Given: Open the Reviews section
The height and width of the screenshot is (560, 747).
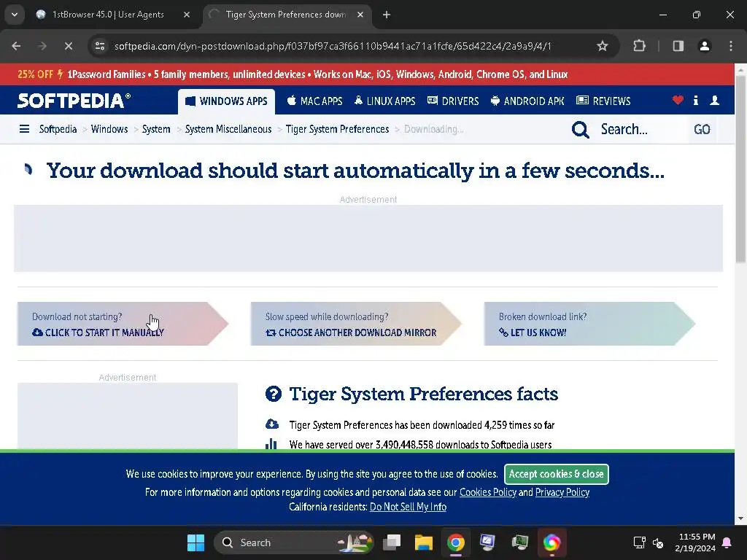Looking at the screenshot, I should pyautogui.click(x=603, y=101).
